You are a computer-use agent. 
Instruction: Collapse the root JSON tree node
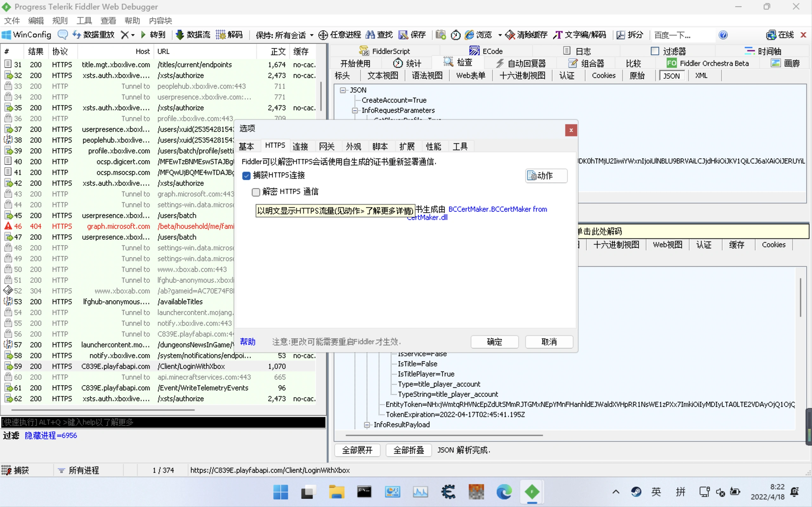[343, 90]
